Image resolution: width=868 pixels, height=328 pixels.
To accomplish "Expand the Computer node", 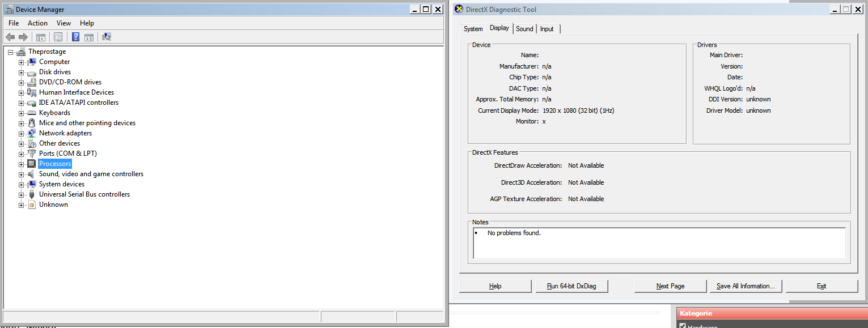I will tap(21, 62).
